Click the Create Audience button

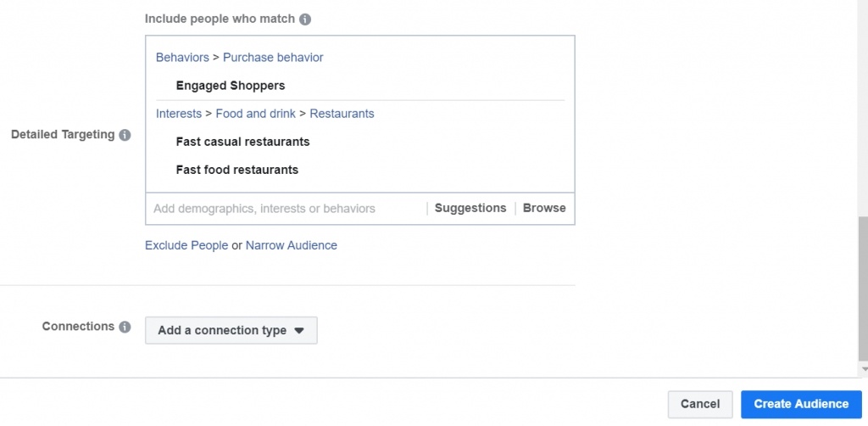coord(801,404)
